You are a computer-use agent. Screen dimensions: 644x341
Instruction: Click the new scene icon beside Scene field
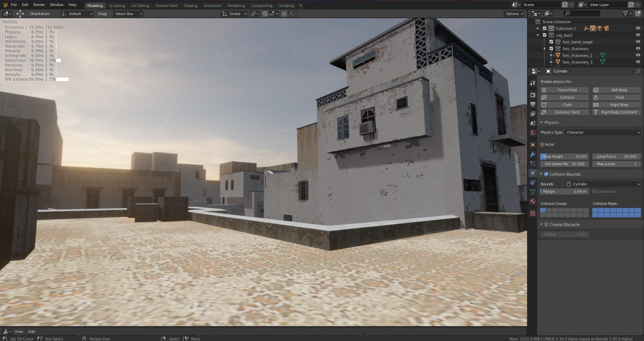(x=565, y=5)
